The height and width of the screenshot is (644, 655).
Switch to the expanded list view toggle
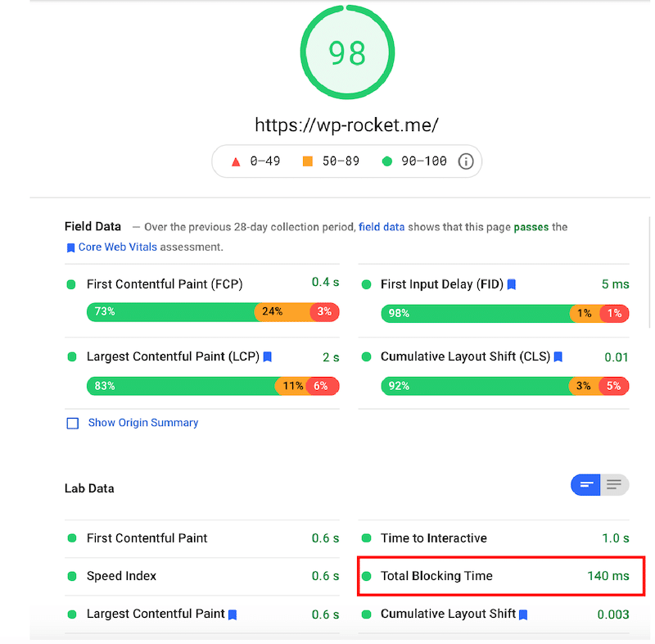click(x=615, y=485)
